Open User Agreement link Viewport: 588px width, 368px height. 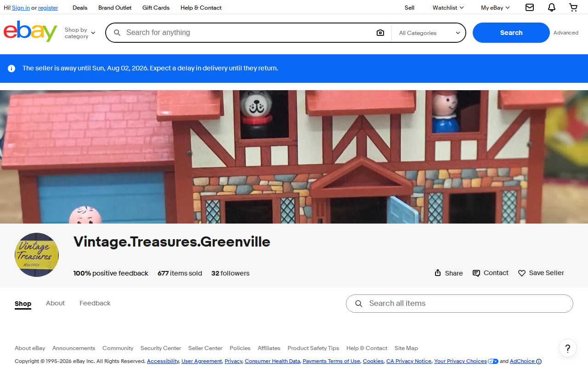tap(202, 362)
